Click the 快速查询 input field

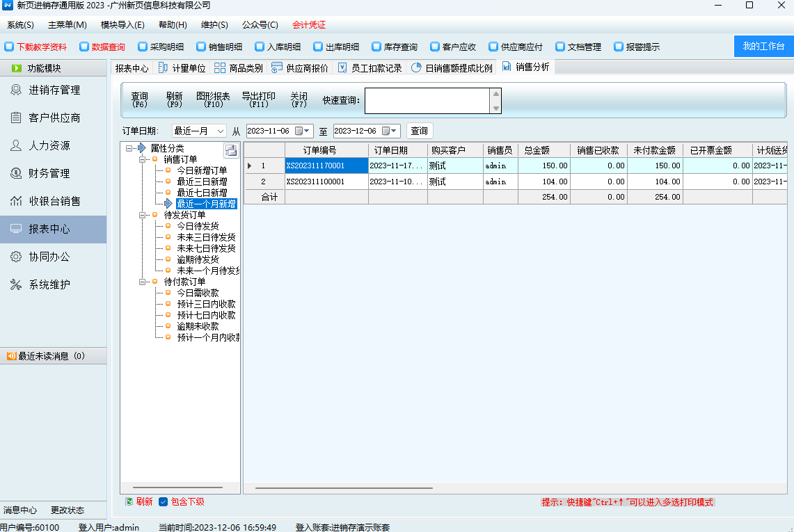(427, 101)
